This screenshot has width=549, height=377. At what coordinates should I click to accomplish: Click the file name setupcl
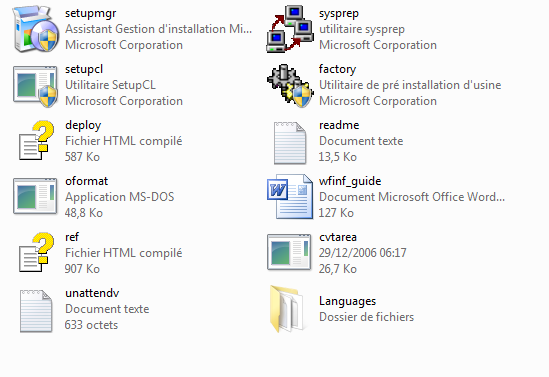(x=84, y=69)
